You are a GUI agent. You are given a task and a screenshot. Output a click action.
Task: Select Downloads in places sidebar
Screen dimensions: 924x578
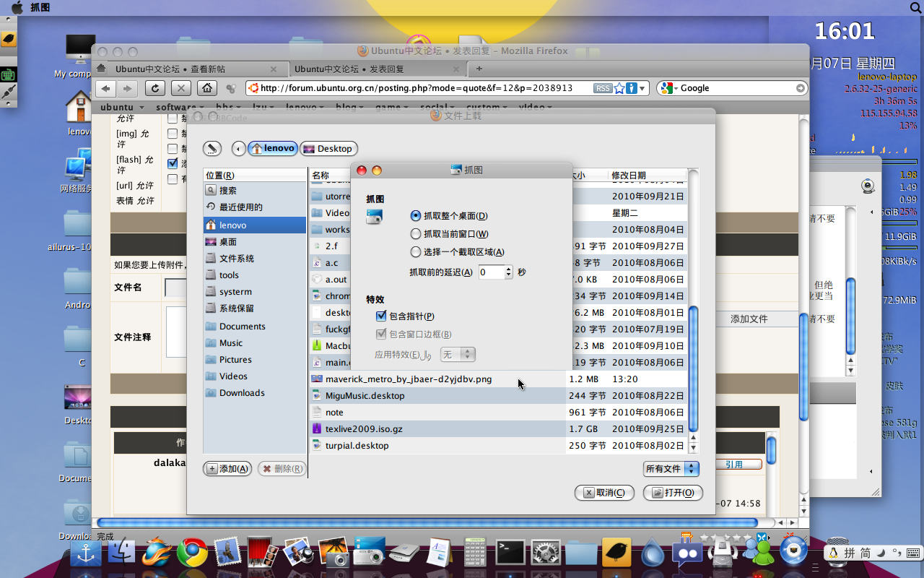point(255,393)
